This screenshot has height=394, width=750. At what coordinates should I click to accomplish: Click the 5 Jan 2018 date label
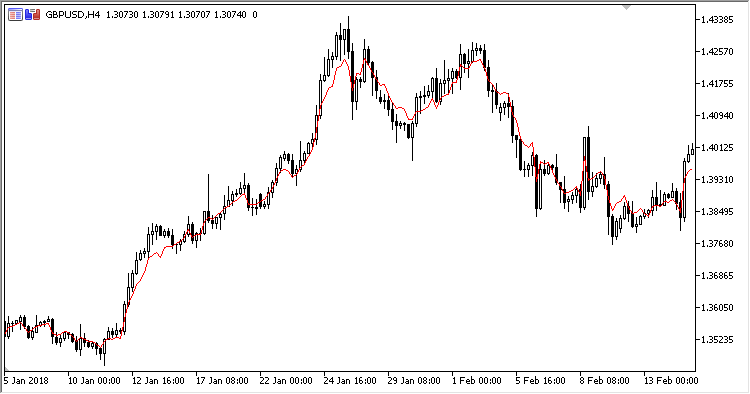[26, 381]
